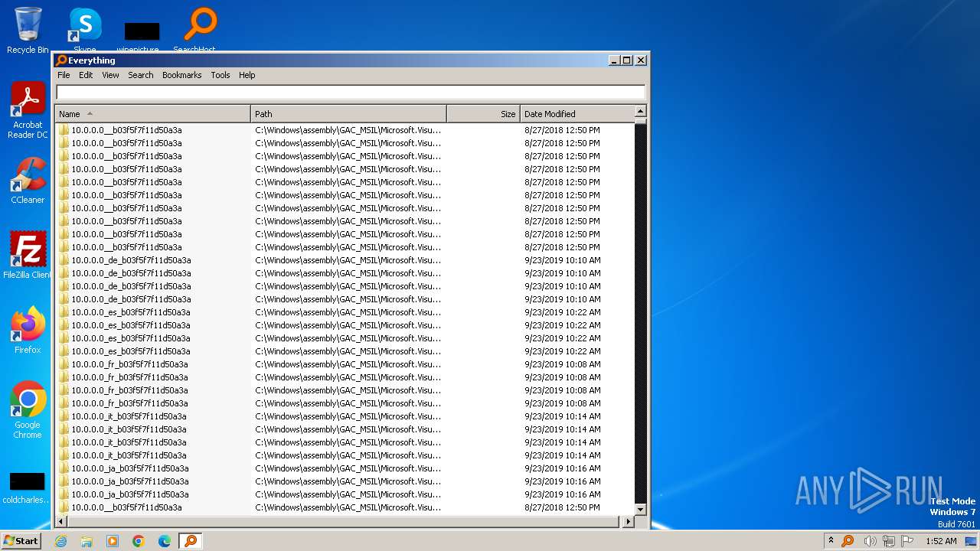Select the Everything taskbar button
This screenshot has height=551, width=980.
(191, 541)
